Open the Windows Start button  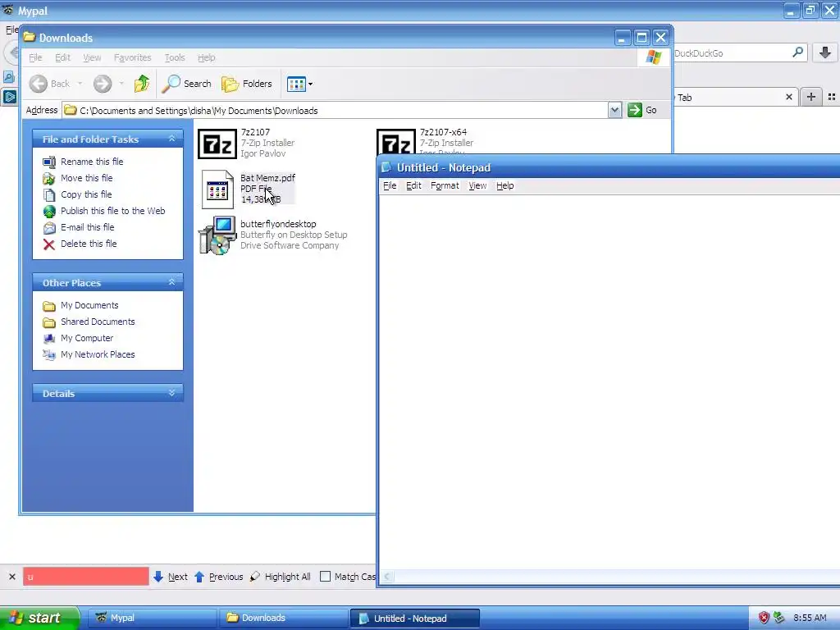(39, 618)
